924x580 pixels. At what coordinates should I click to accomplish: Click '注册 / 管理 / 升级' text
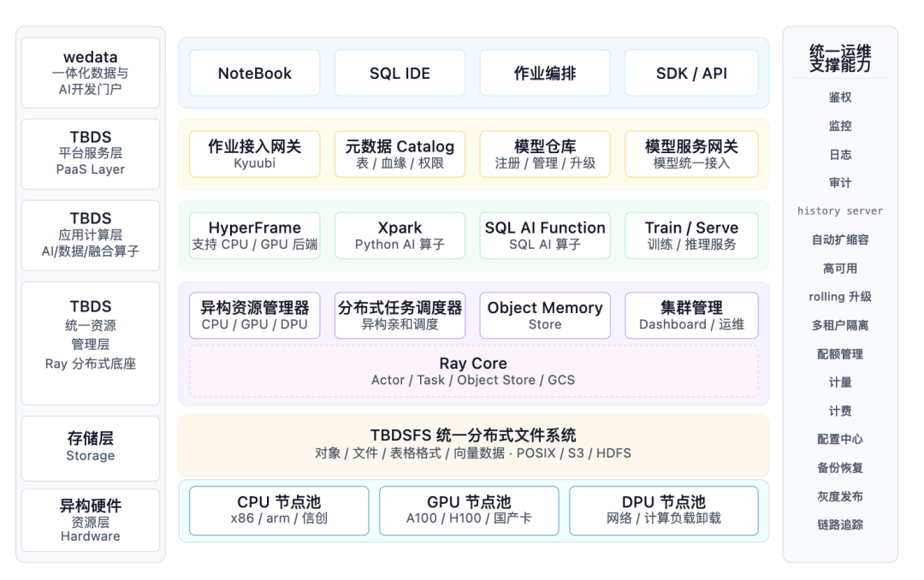[545, 163]
